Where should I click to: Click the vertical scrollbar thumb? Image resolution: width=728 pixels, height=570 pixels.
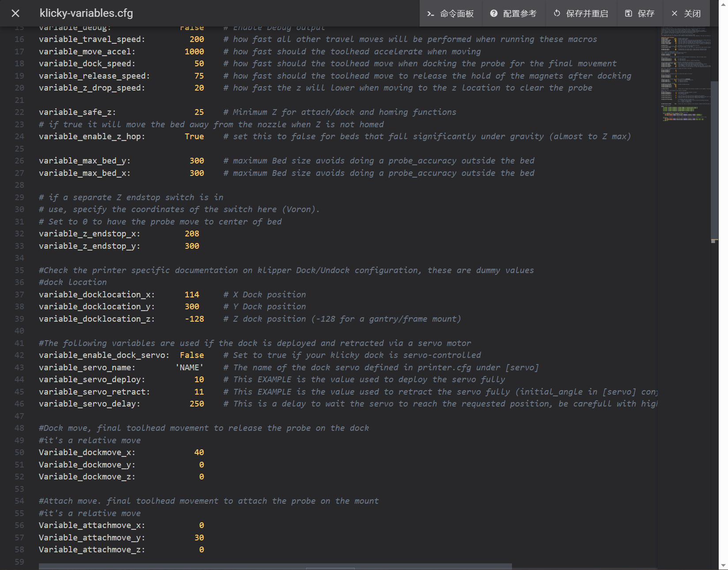point(714,161)
